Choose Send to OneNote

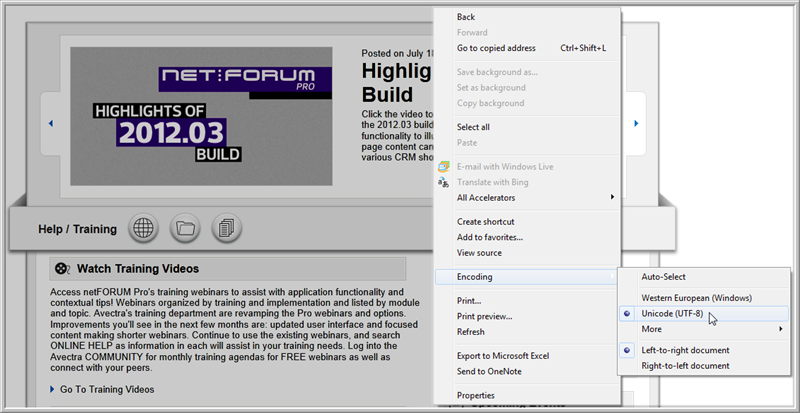pyautogui.click(x=527, y=371)
